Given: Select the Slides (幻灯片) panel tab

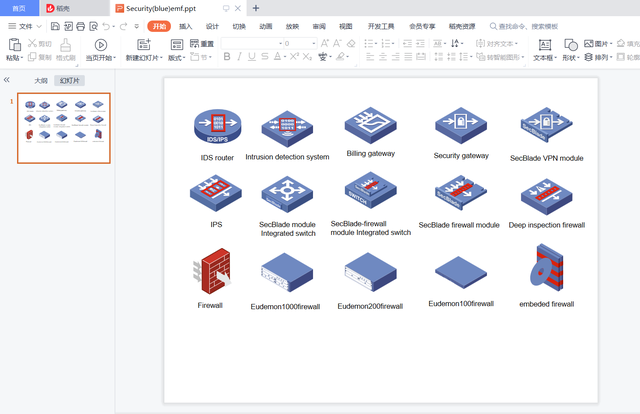Looking at the screenshot, I should tap(69, 81).
